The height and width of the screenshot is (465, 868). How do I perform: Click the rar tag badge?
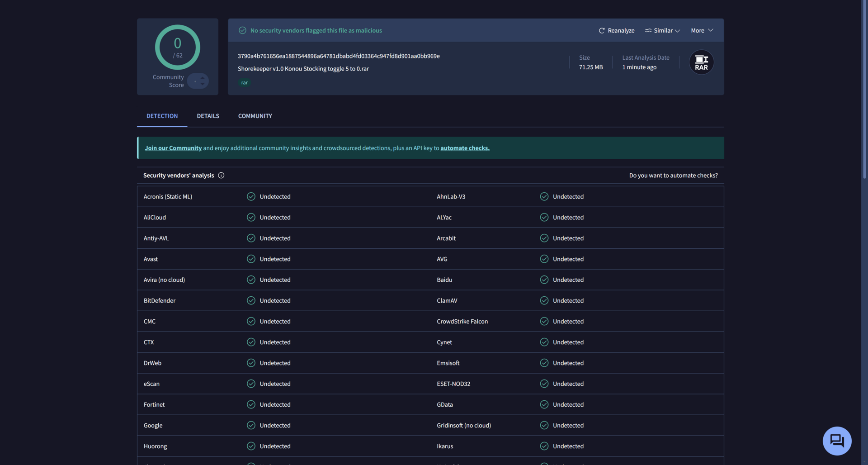(244, 83)
